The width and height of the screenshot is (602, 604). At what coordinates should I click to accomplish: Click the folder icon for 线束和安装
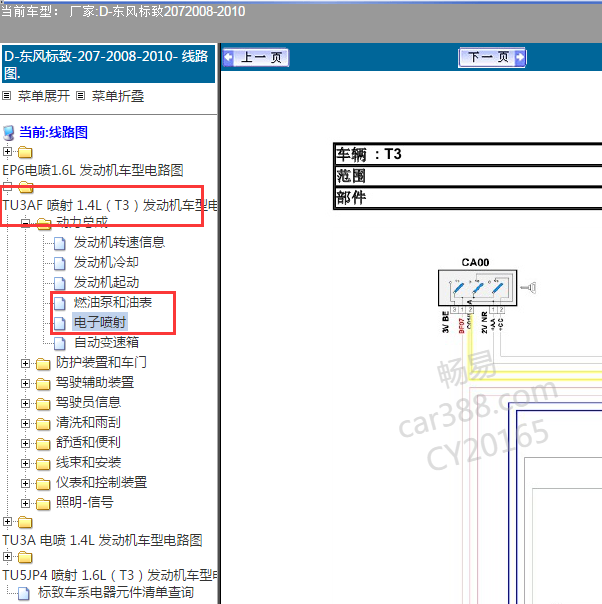[43, 464]
